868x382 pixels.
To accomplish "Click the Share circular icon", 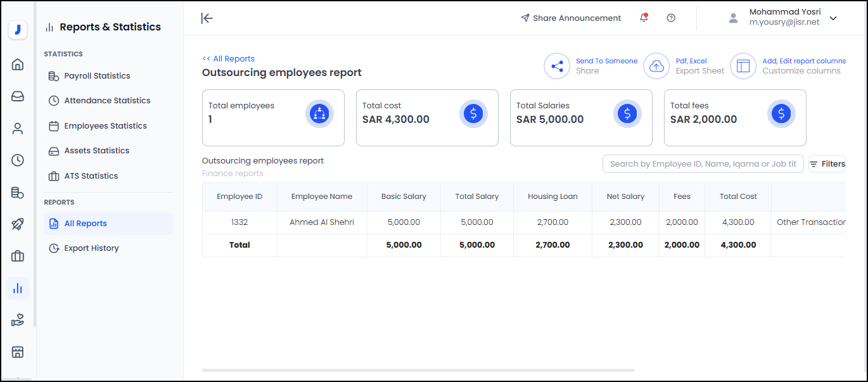I will (557, 66).
